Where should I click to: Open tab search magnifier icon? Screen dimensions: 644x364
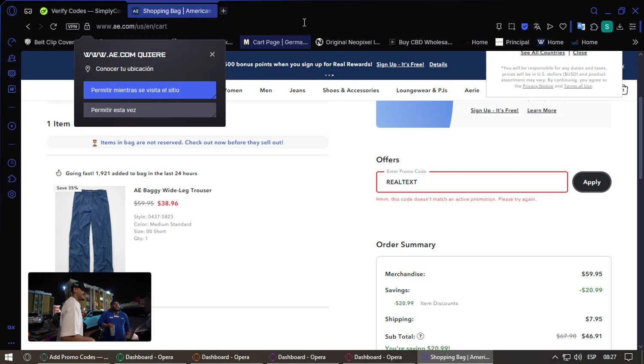594,11
